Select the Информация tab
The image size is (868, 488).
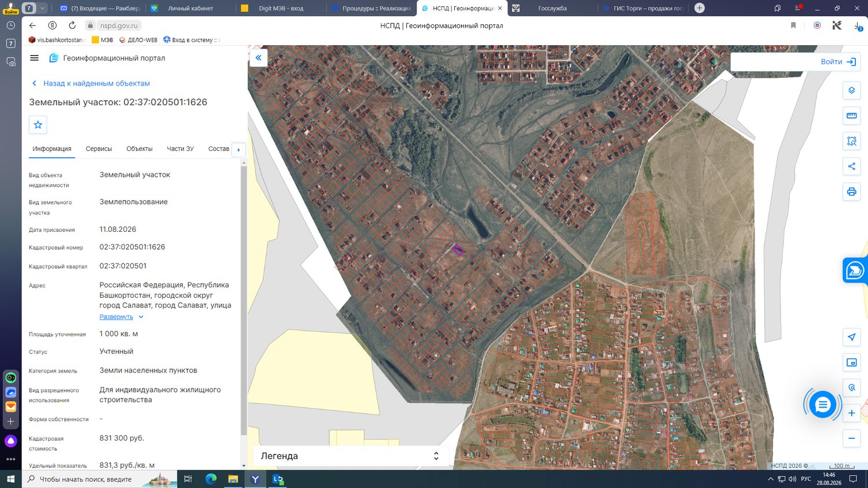pyautogui.click(x=52, y=149)
